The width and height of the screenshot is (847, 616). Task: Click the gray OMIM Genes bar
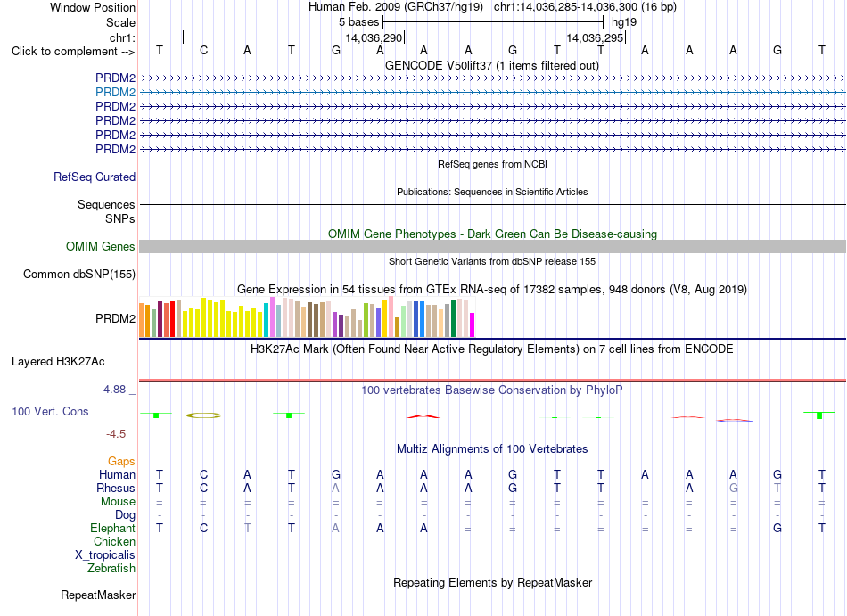(x=492, y=247)
